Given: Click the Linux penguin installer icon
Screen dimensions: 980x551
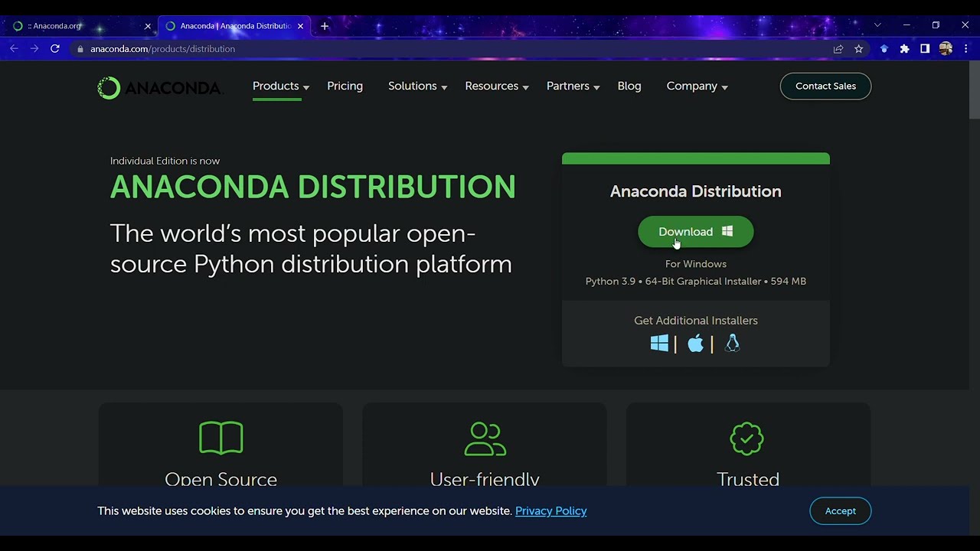Looking at the screenshot, I should [732, 343].
